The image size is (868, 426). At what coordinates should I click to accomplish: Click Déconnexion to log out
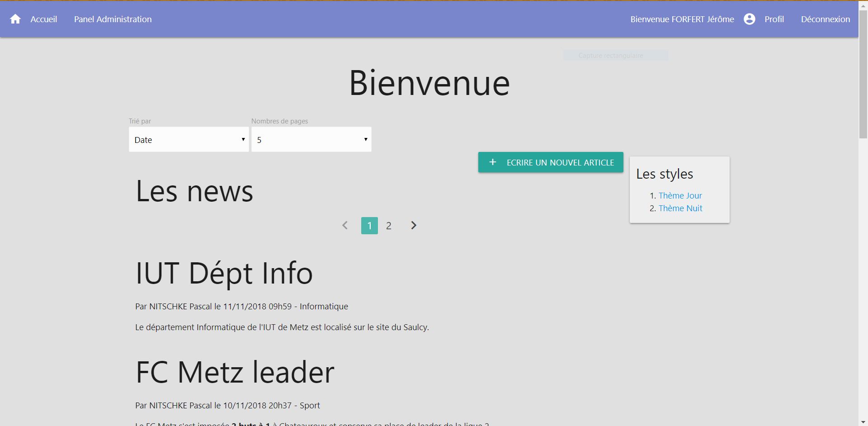pos(826,19)
